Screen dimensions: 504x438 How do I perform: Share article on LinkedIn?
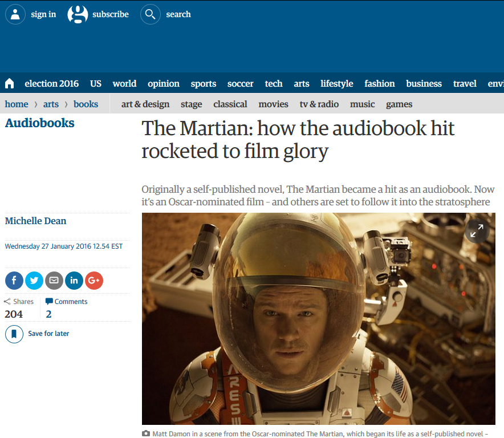pos(74,281)
